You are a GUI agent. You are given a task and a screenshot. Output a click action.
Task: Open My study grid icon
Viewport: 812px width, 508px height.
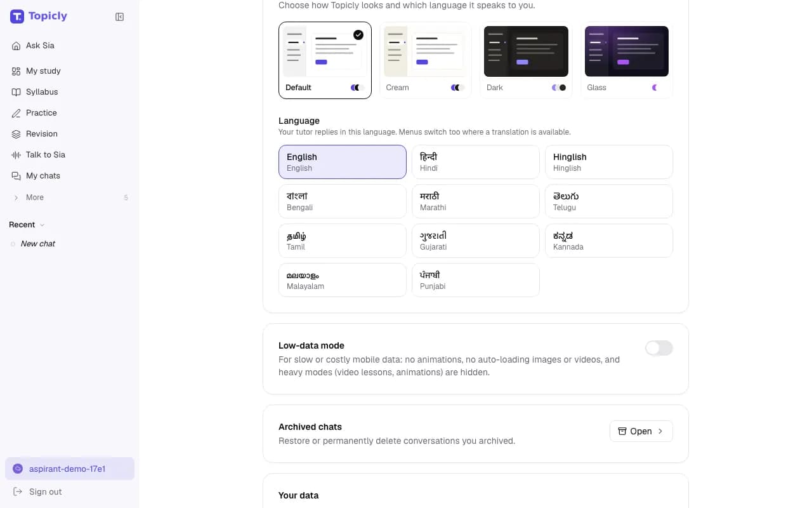[x=16, y=71]
